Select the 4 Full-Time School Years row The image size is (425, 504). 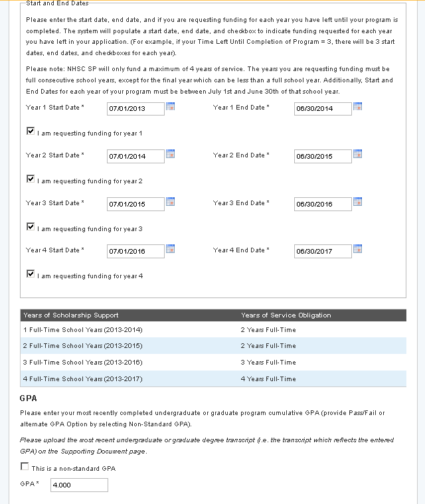click(x=212, y=378)
